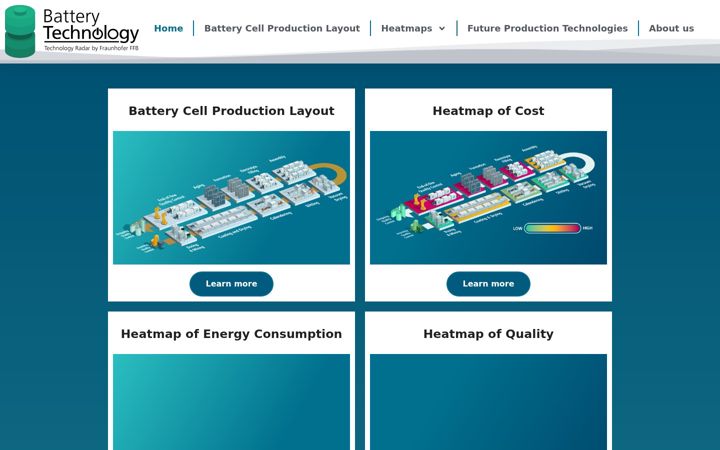This screenshot has height=450, width=720.
Task: Open the Home menu item
Action: (x=169, y=28)
